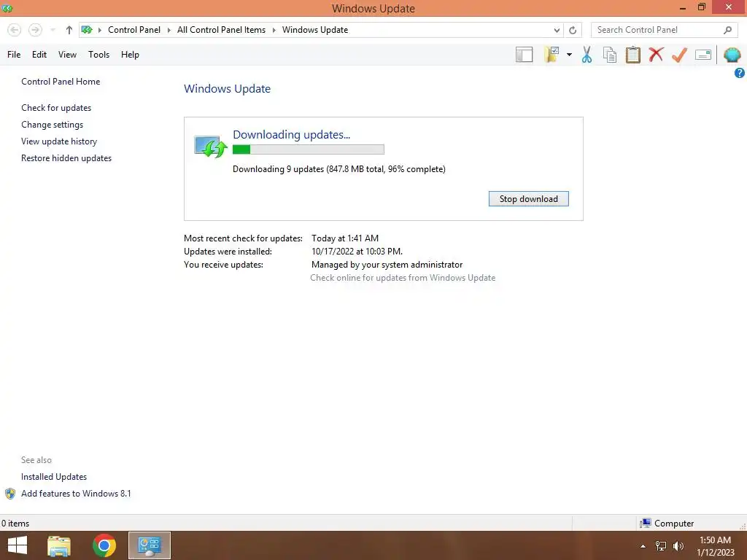The width and height of the screenshot is (747, 560).
Task: Click the navigation pane layout icon
Action: [x=524, y=55]
